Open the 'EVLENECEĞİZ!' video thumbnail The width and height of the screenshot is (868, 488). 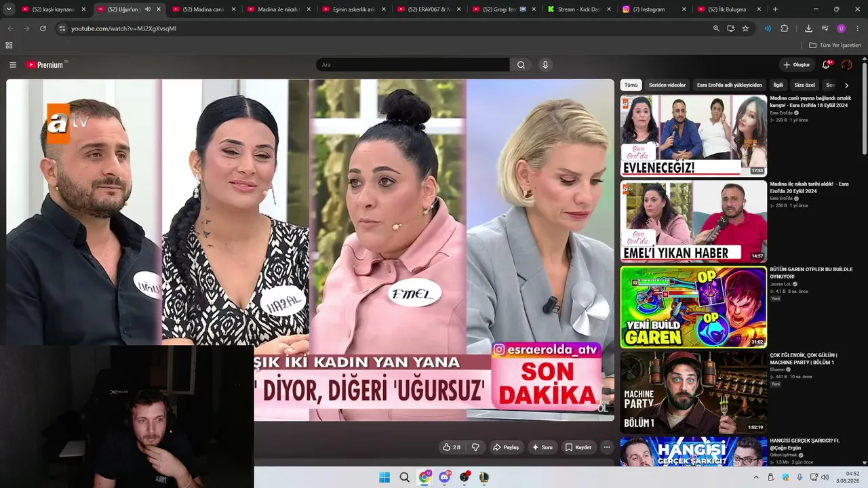pos(694,136)
